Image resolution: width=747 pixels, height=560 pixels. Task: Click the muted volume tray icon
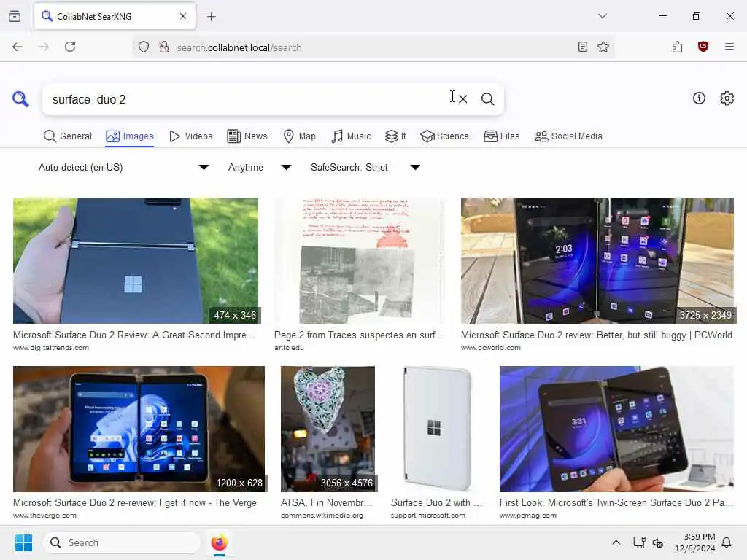(x=658, y=542)
